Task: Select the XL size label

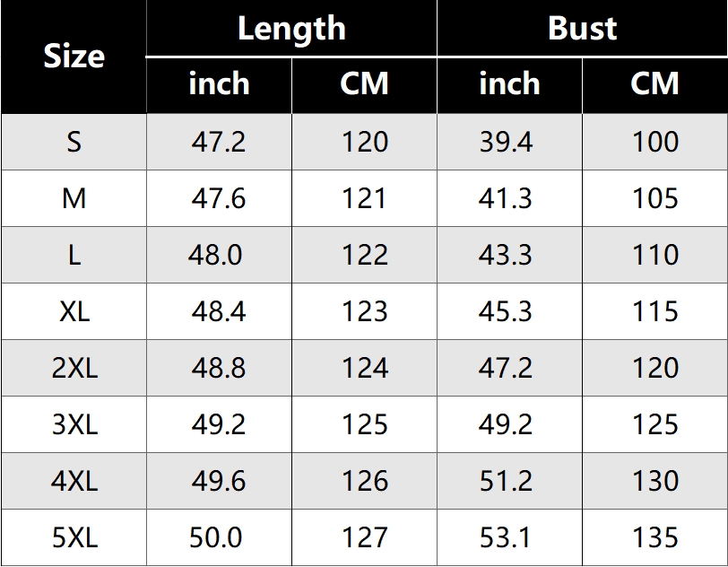Action: (74, 311)
